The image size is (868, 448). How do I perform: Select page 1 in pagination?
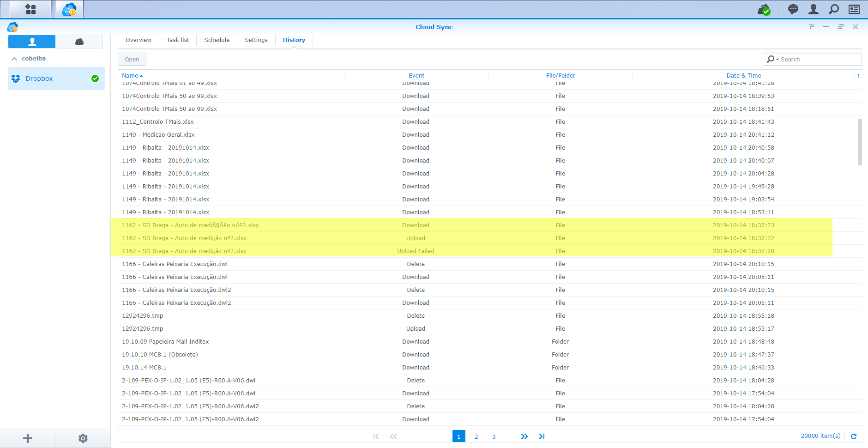[x=459, y=436]
